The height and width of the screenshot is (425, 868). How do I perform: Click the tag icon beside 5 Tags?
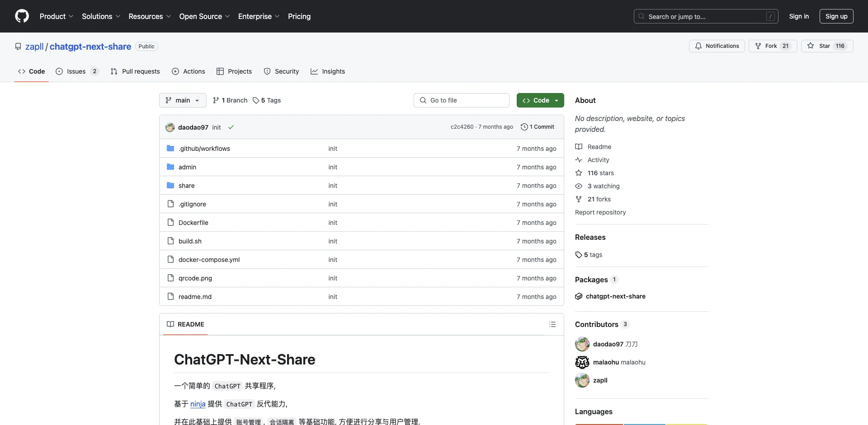pos(256,100)
